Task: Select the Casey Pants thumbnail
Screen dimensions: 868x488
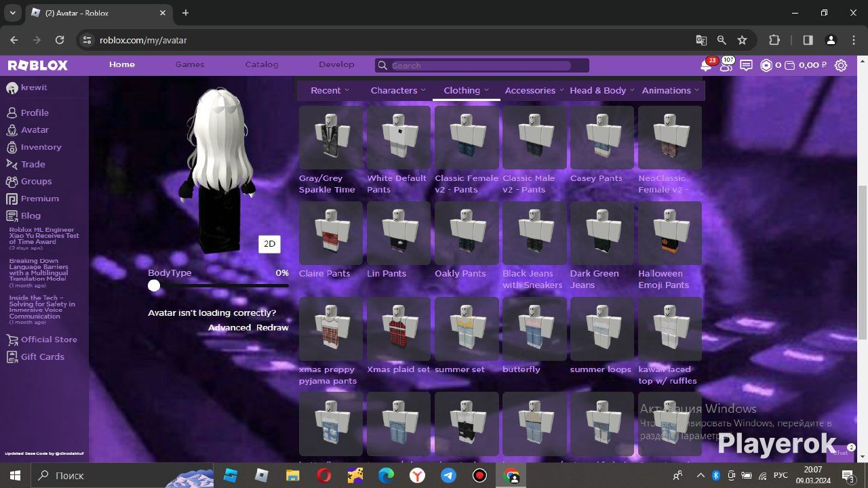Action: point(602,138)
